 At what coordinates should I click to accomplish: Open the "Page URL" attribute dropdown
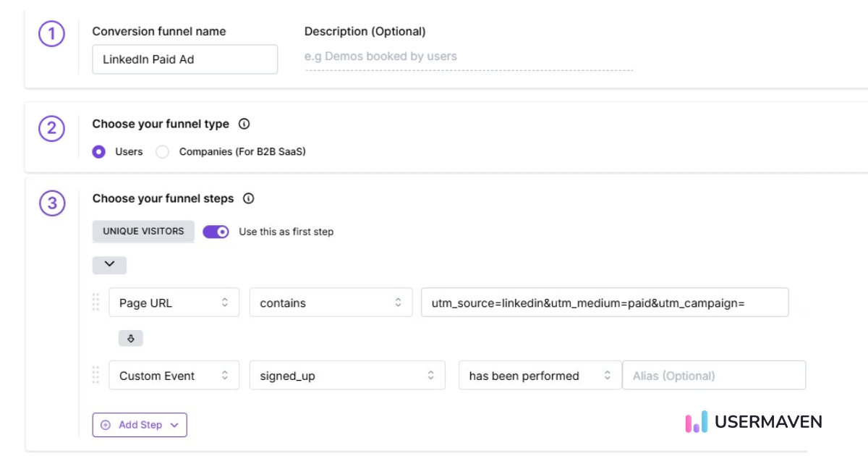click(x=174, y=303)
